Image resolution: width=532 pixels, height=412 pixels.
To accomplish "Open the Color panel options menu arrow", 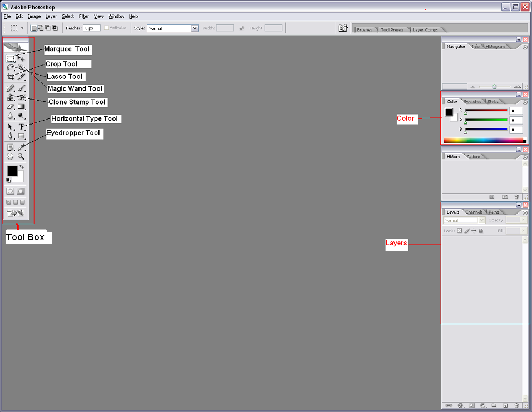I will pyautogui.click(x=525, y=102).
